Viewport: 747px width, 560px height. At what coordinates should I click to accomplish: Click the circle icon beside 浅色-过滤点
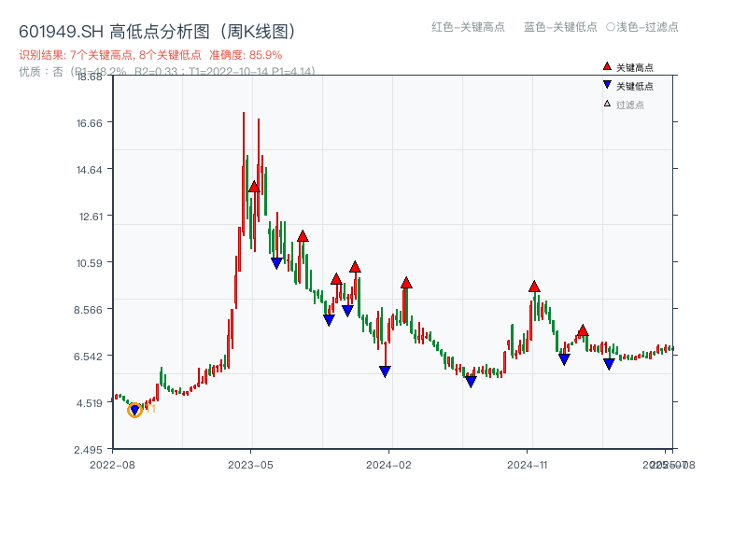click(x=610, y=28)
